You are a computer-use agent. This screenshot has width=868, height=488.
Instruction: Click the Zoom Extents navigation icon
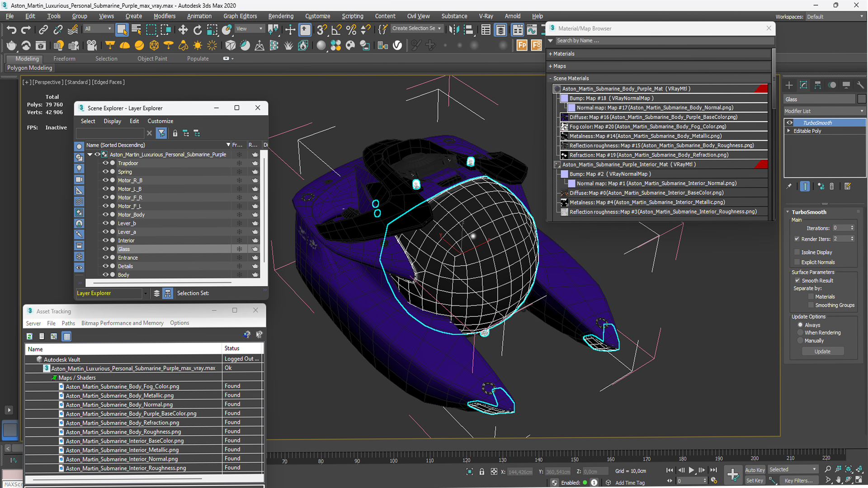(849, 469)
